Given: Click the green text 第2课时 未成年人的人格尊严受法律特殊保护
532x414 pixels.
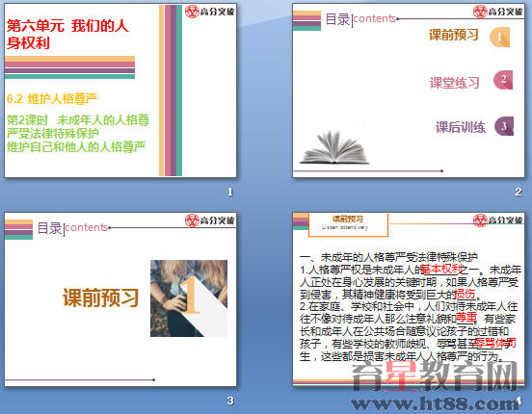Looking at the screenshot, I should click(x=78, y=126).
